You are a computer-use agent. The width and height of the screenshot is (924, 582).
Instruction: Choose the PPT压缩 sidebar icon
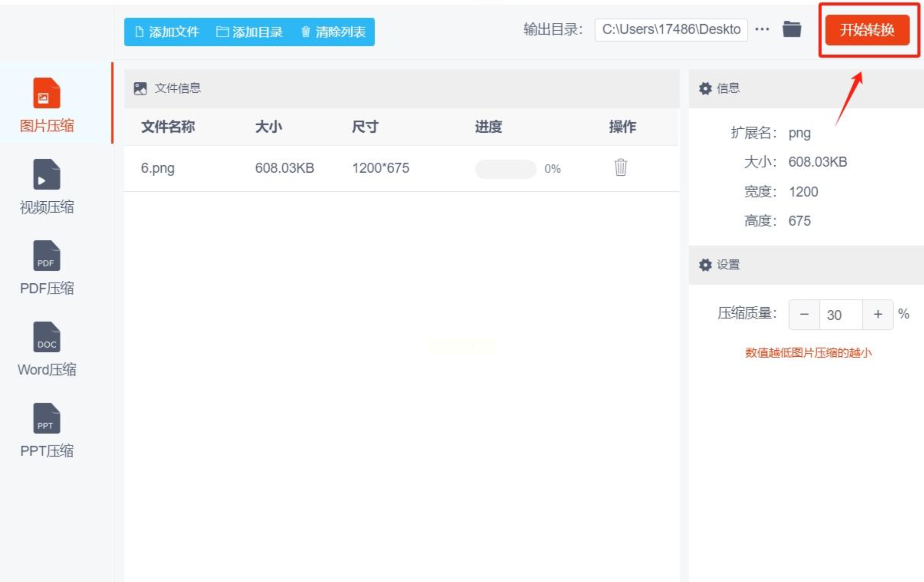pos(46,418)
